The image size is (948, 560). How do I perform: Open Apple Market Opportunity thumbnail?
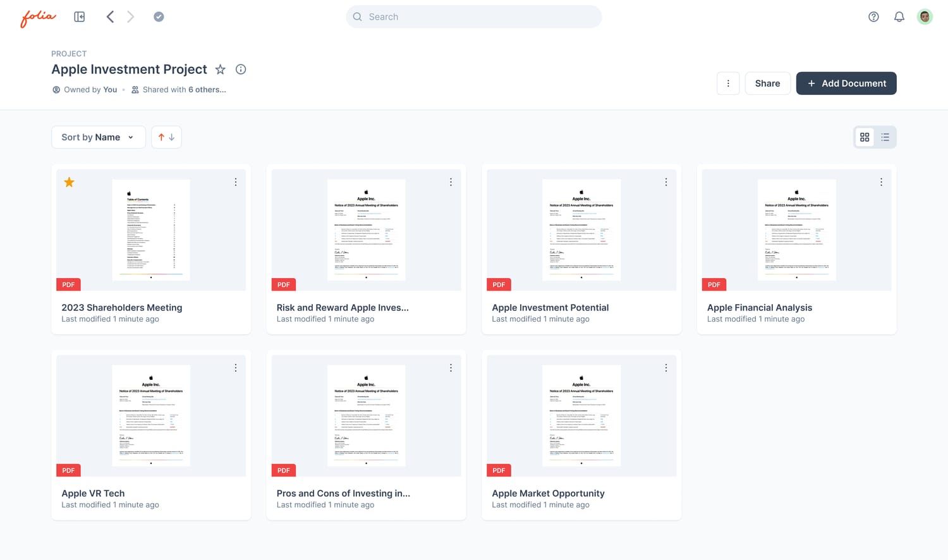tap(581, 416)
